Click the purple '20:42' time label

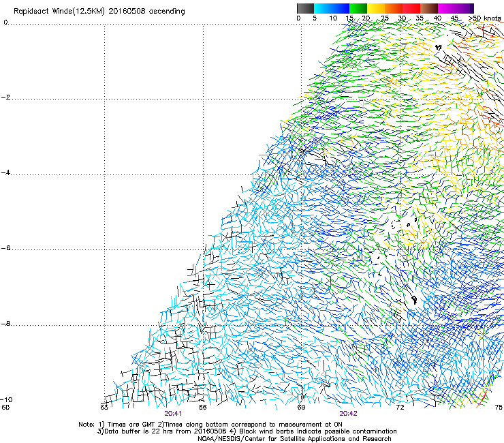point(348,414)
